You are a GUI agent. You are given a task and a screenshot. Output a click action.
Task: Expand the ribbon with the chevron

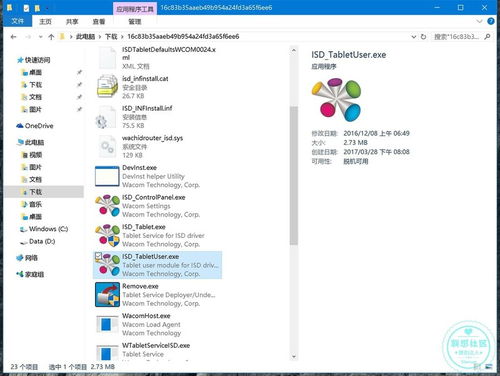[479, 21]
